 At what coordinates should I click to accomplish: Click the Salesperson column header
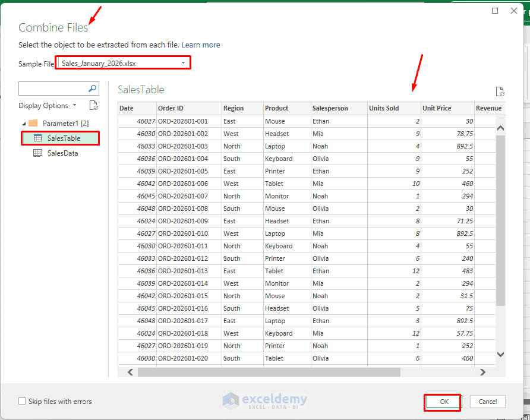point(339,108)
